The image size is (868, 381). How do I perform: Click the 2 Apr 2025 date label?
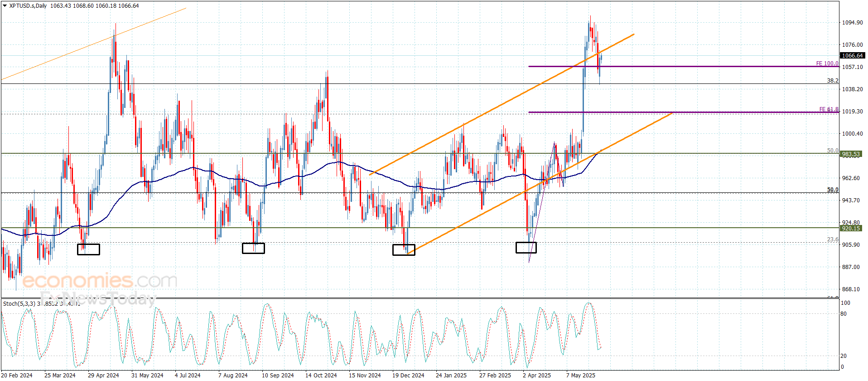click(537, 376)
